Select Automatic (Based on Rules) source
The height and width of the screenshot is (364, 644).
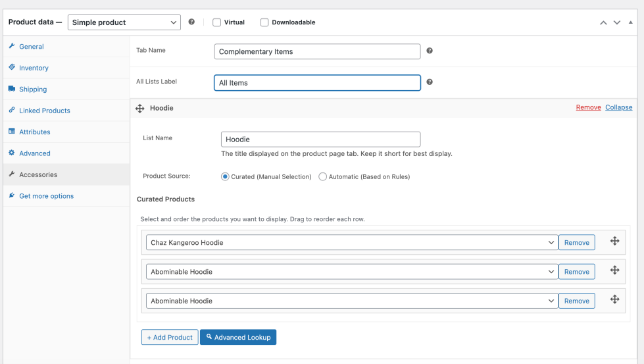click(x=323, y=176)
